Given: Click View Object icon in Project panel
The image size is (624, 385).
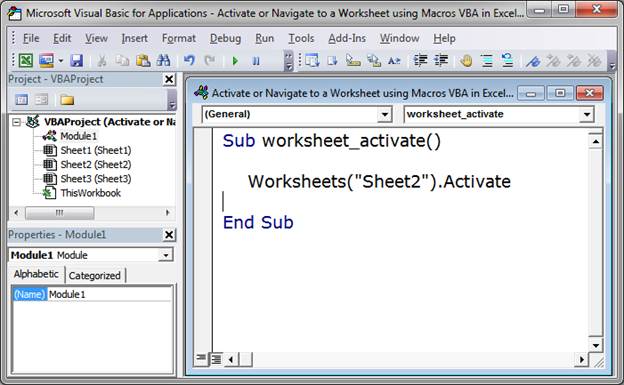Looking at the screenshot, I should click(41, 100).
